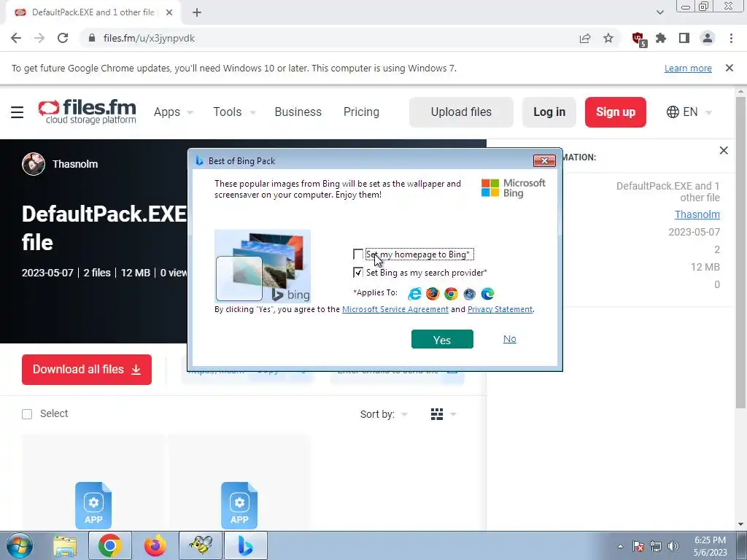Open the Chrome profile avatar

pos(708,38)
